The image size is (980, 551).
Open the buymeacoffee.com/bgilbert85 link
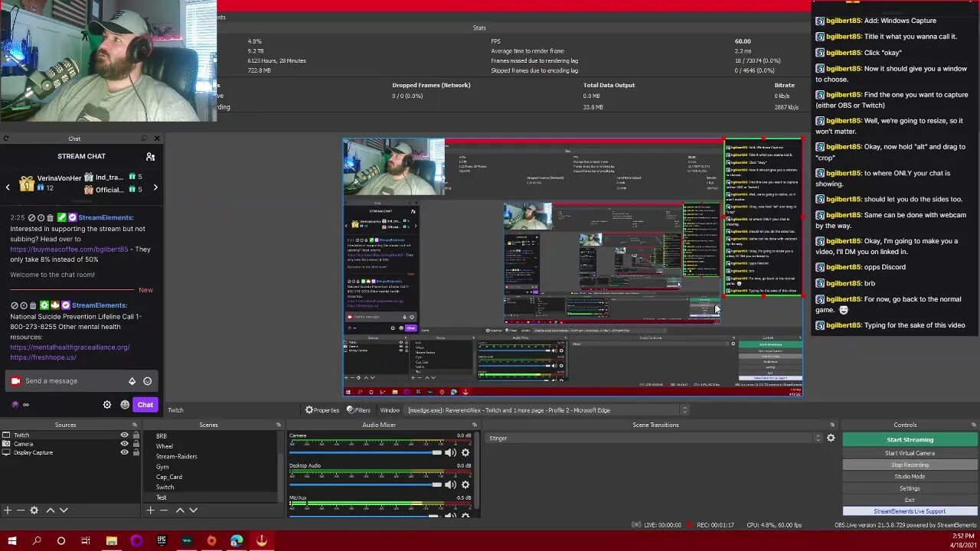pos(70,249)
